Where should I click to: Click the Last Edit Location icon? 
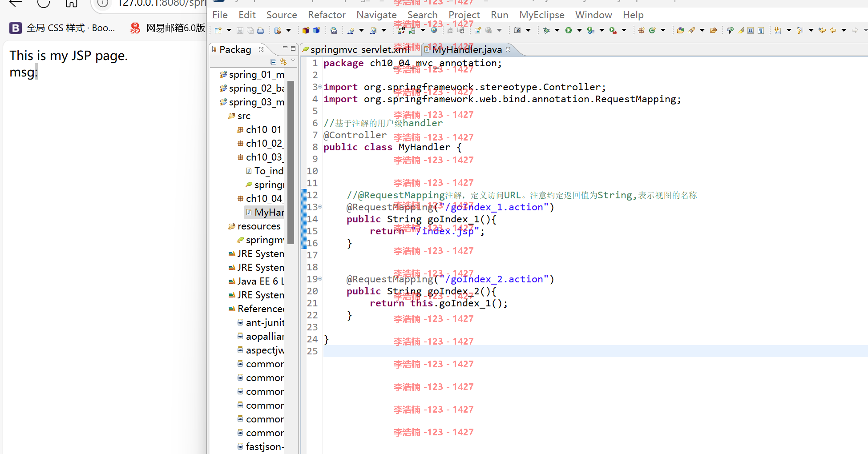(822, 30)
